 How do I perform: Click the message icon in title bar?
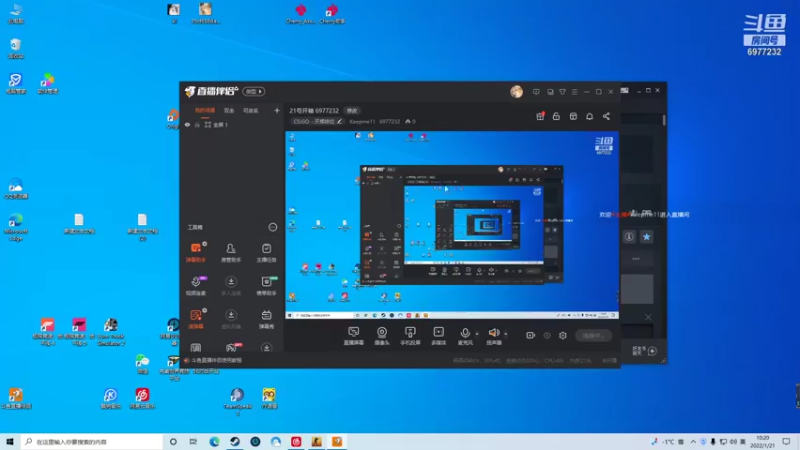point(536,92)
